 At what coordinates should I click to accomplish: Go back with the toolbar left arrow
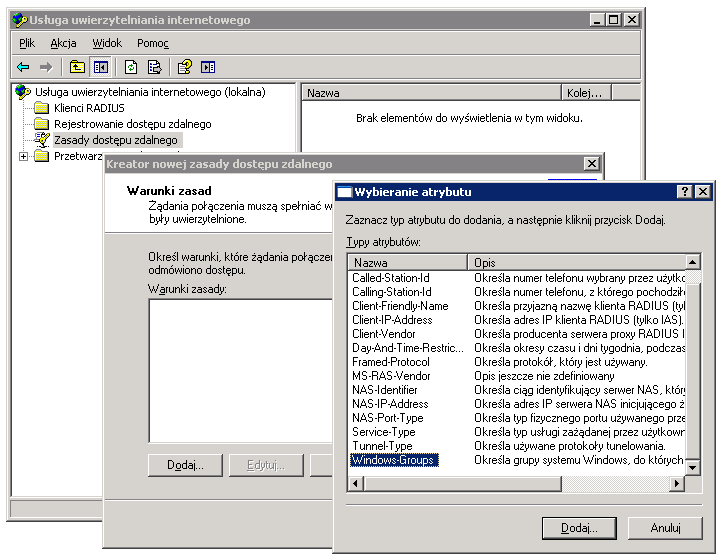(23, 67)
